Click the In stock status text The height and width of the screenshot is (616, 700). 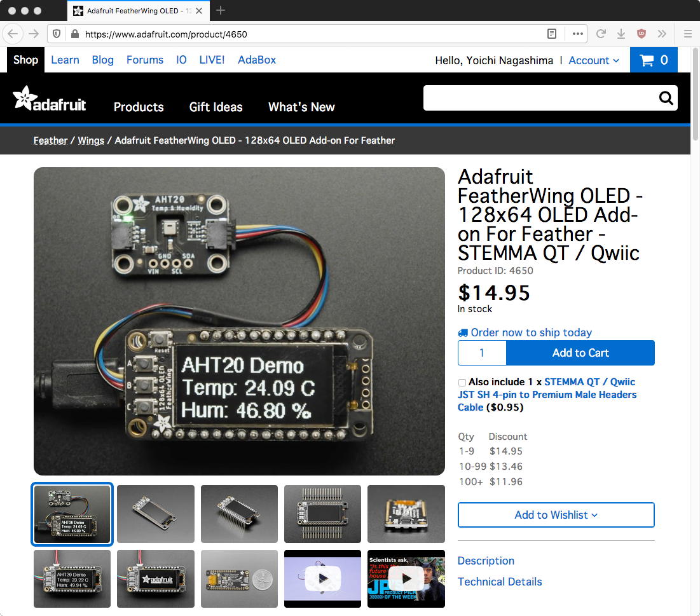[x=474, y=309]
